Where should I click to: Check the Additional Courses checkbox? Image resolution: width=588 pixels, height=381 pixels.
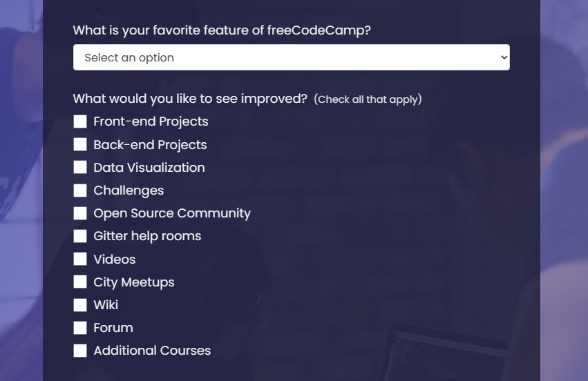pos(80,351)
